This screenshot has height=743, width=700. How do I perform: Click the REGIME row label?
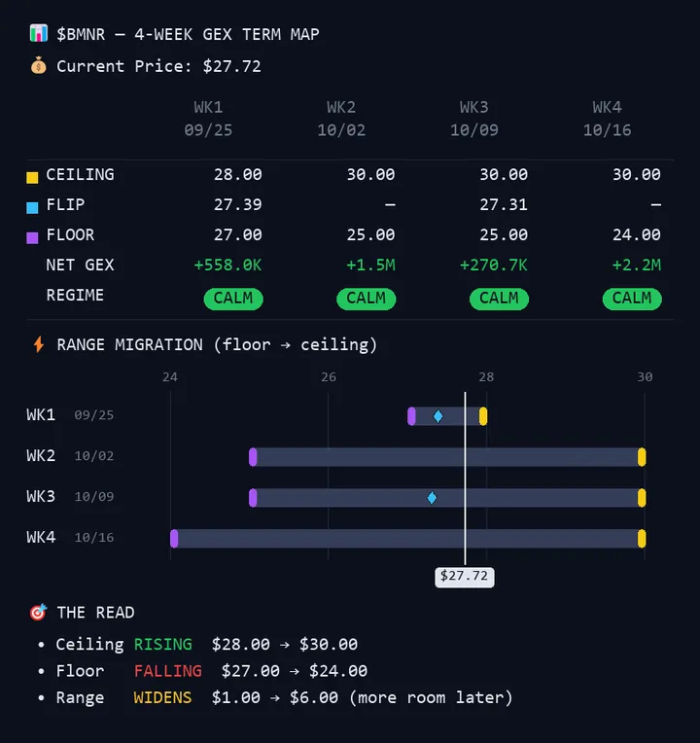[x=75, y=295]
